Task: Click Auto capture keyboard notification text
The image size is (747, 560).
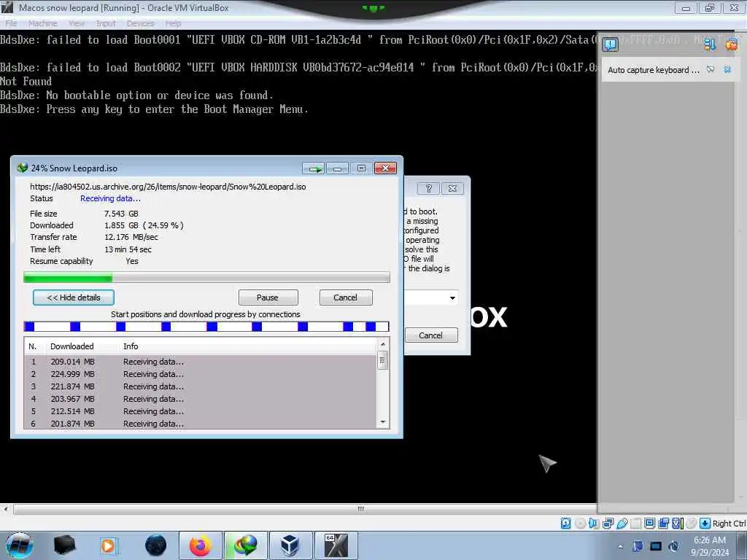Action: click(x=653, y=70)
